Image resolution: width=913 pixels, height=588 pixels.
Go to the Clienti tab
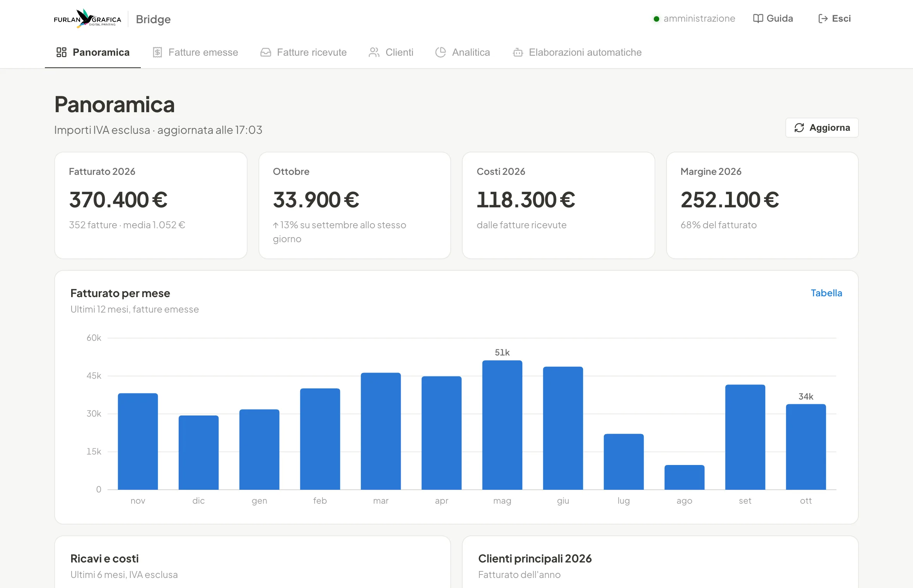tap(391, 52)
